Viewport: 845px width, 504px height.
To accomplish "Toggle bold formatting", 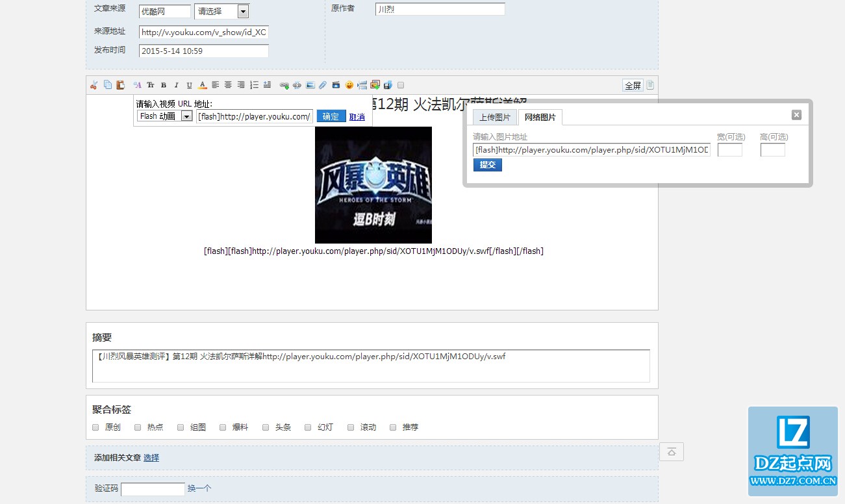I will tap(164, 85).
